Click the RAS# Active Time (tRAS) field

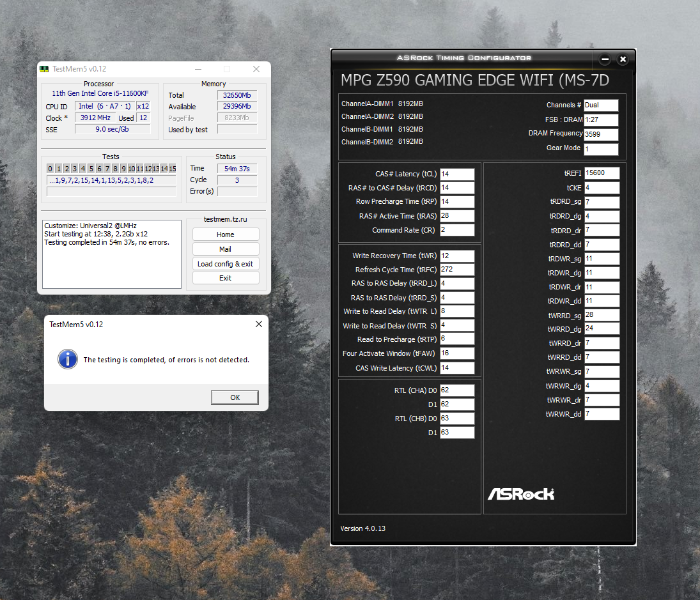(x=457, y=216)
